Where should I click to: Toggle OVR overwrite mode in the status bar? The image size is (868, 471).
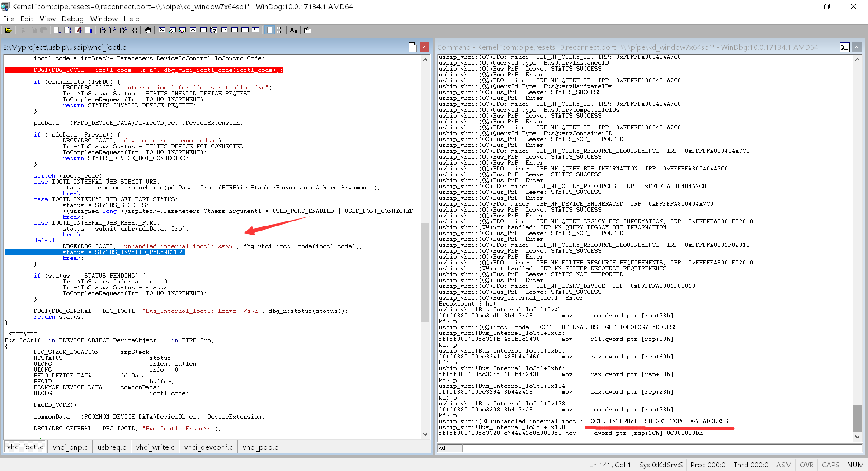point(806,465)
